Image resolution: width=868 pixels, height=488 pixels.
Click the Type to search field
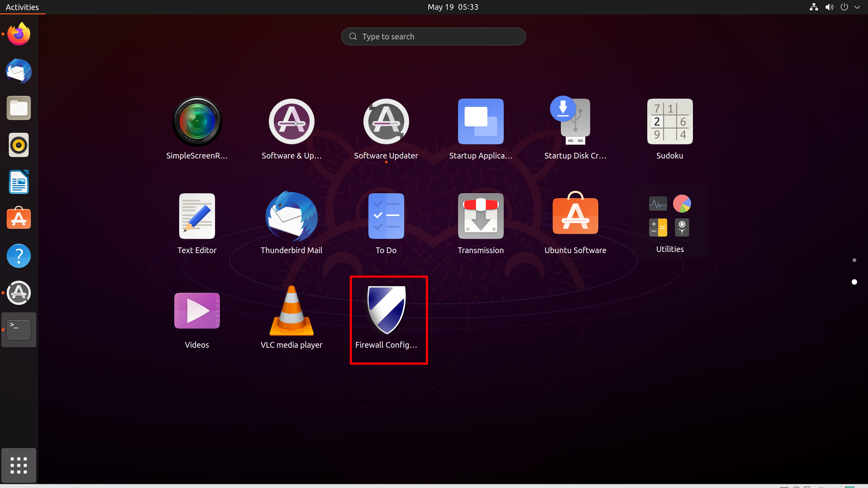(x=433, y=36)
